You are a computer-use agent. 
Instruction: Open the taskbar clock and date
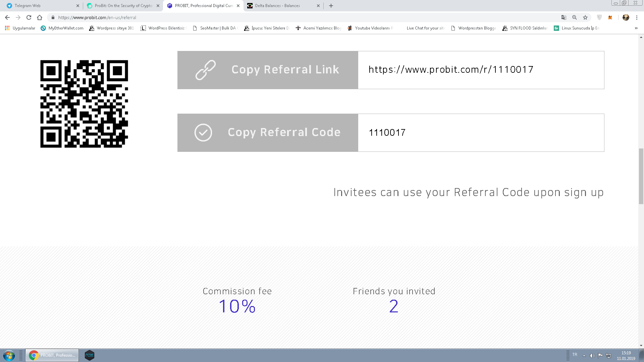(x=626, y=356)
